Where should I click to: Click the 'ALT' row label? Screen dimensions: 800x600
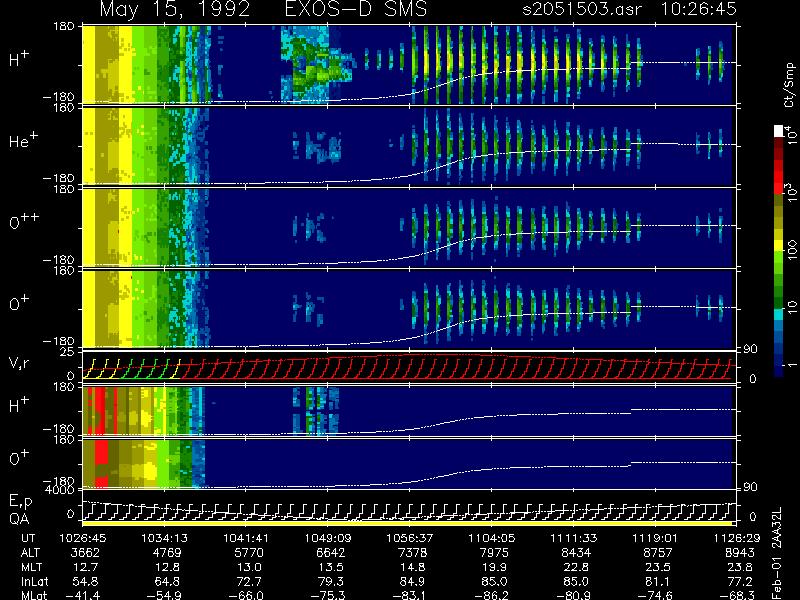pyautogui.click(x=30, y=553)
